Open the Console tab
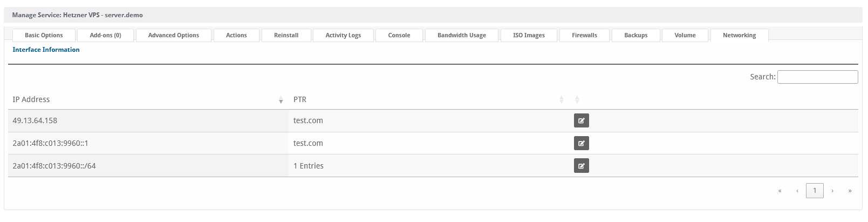The height and width of the screenshot is (222, 868). (399, 35)
